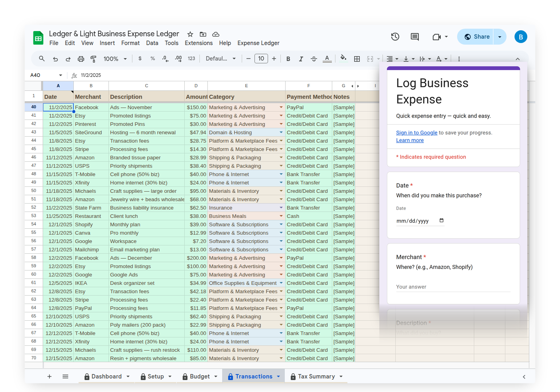The width and height of the screenshot is (560, 392).
Task: Open the borders tool
Action: click(x=357, y=59)
